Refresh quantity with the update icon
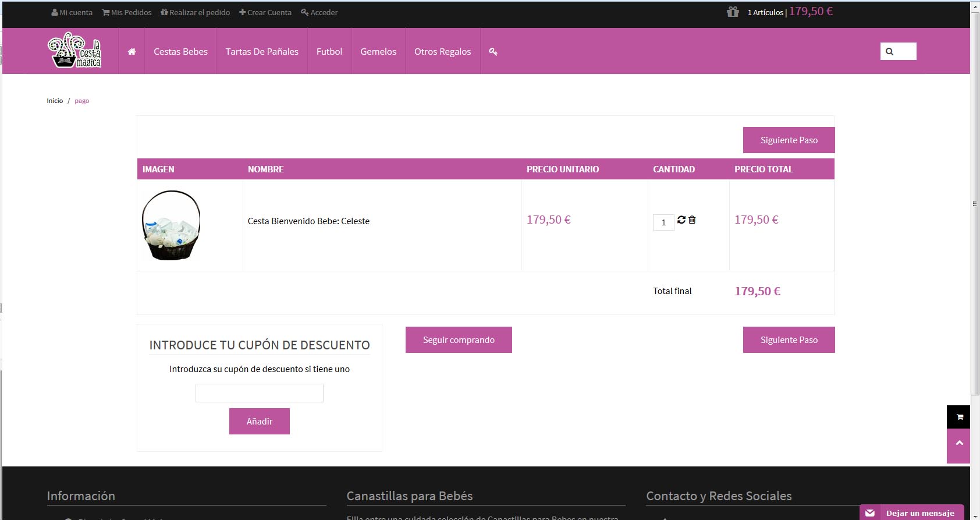The width and height of the screenshot is (980, 520). [681, 220]
